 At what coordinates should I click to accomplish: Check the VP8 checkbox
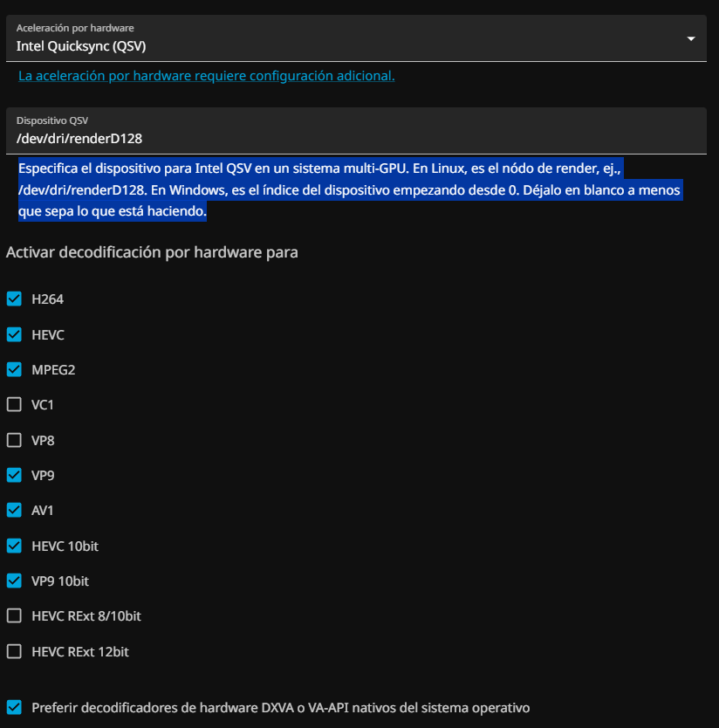[x=14, y=440]
